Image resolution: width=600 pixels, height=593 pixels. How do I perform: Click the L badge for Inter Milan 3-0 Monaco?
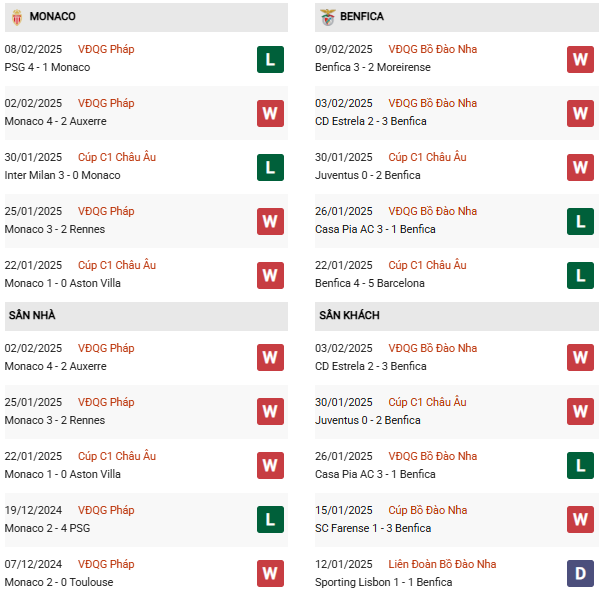point(270,167)
